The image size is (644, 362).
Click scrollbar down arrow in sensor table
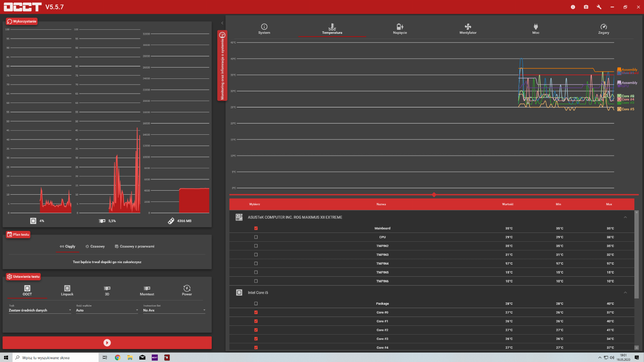point(636,348)
